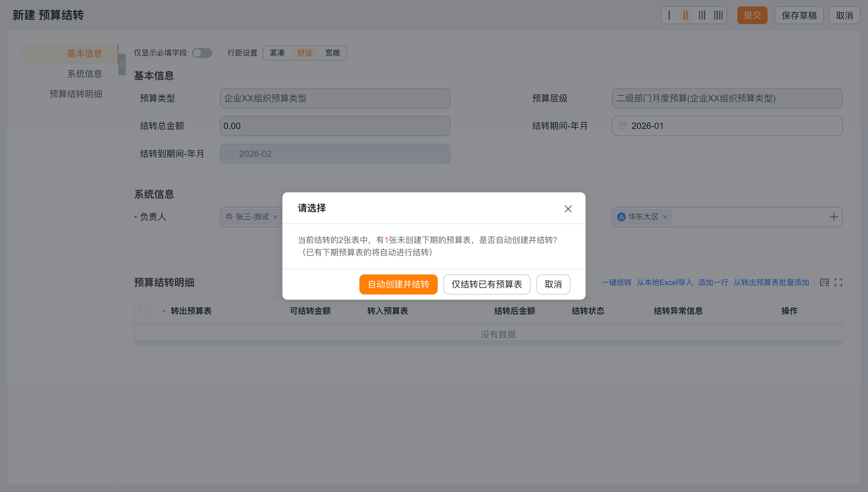Select two-column layout icon
This screenshot has width=868, height=492.
[685, 15]
